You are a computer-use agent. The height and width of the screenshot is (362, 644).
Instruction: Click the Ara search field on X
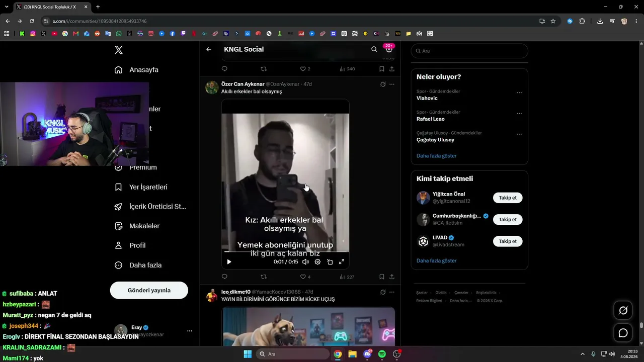pyautogui.click(x=469, y=51)
